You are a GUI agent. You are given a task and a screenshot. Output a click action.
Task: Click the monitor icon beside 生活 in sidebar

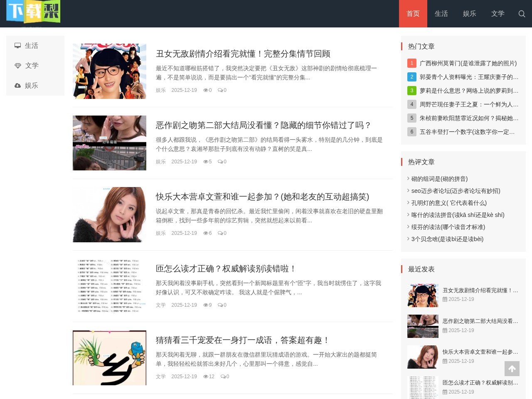[x=18, y=46]
